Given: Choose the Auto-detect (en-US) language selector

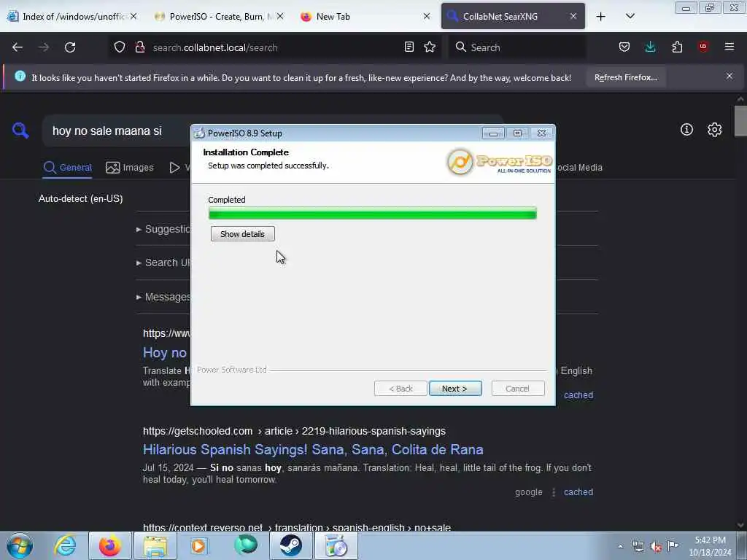Looking at the screenshot, I should pyautogui.click(x=80, y=198).
